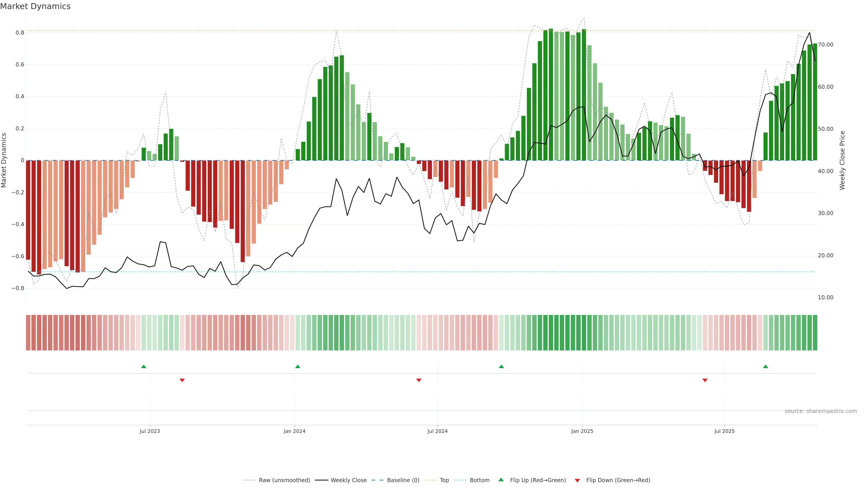The image size is (868, 488).
Task: Click the Flip Up triangle icon in legend
Action: click(x=501, y=480)
